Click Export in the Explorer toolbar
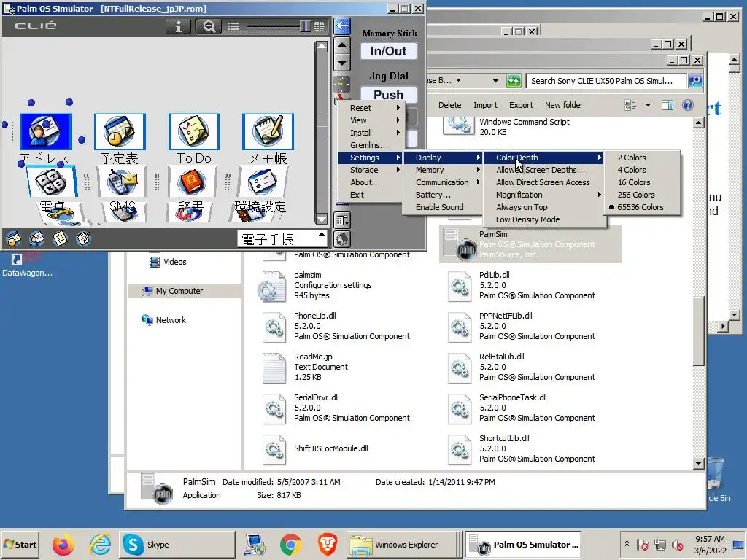 (521, 105)
